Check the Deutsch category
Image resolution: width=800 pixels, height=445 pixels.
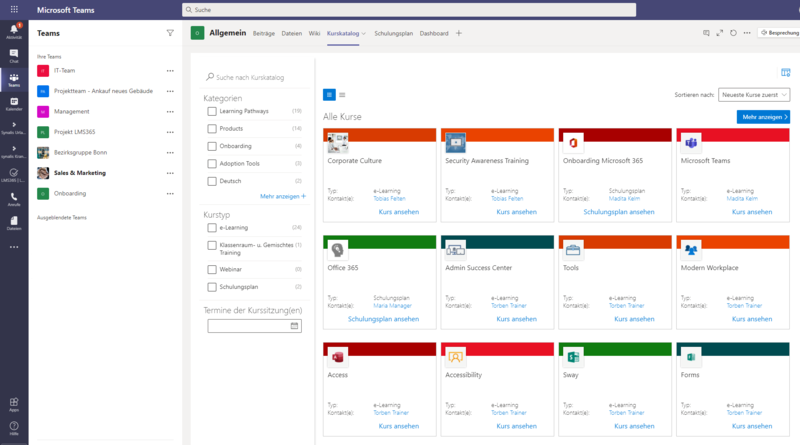(x=212, y=181)
